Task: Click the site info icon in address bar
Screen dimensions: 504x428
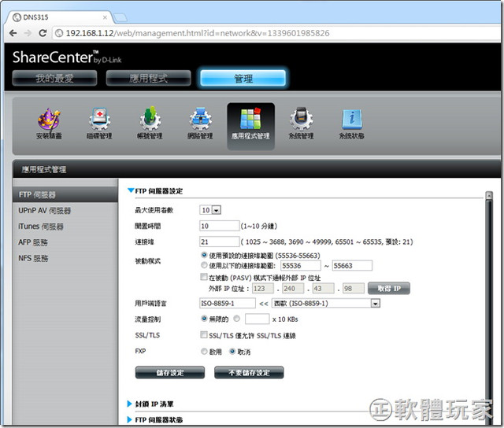Action: tap(59, 33)
